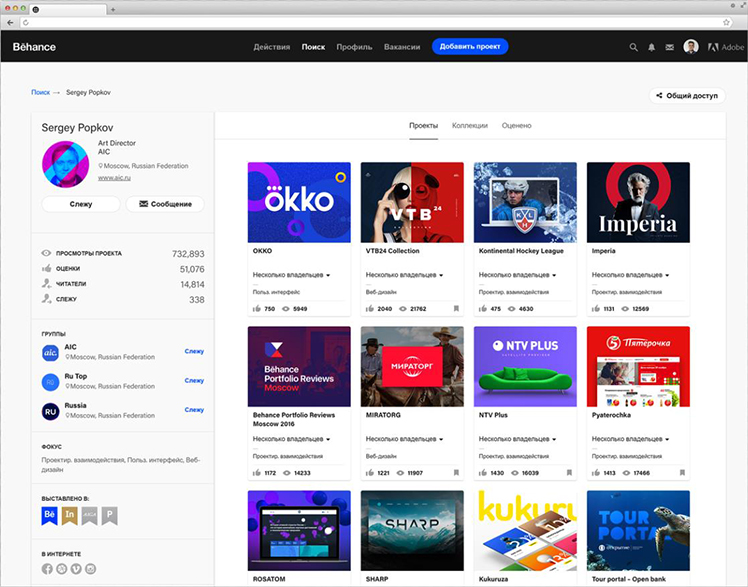The image size is (748, 587).
Task: Open OKKO project thumbnail
Action: [x=299, y=202]
